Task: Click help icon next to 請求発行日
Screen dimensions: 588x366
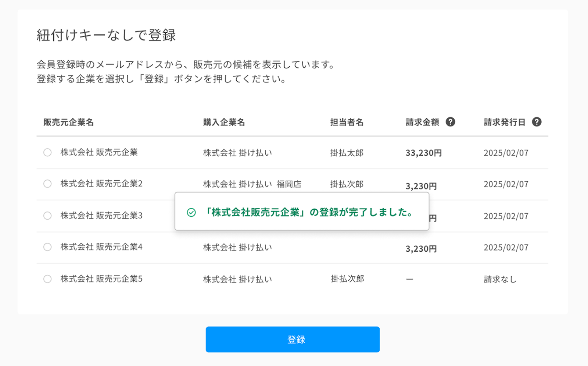Action: pyautogui.click(x=537, y=122)
